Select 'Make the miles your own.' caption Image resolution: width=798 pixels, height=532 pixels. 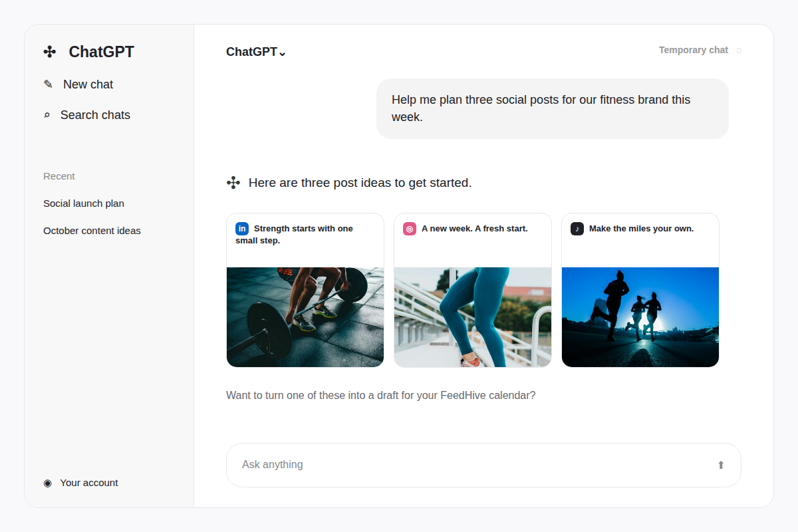coord(642,229)
